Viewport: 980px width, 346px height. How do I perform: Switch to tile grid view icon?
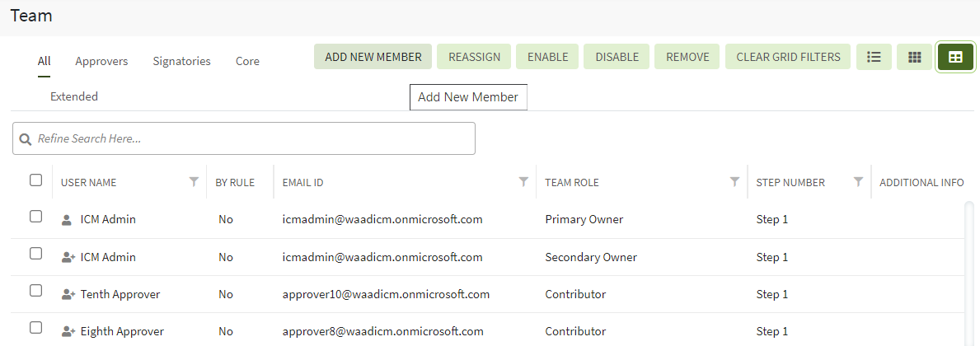click(x=914, y=57)
